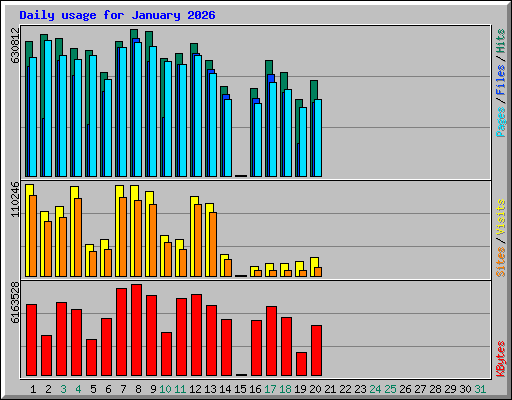The height and width of the screenshot is (400, 512).
Task: Click the Files legend label
Action: tap(501, 80)
